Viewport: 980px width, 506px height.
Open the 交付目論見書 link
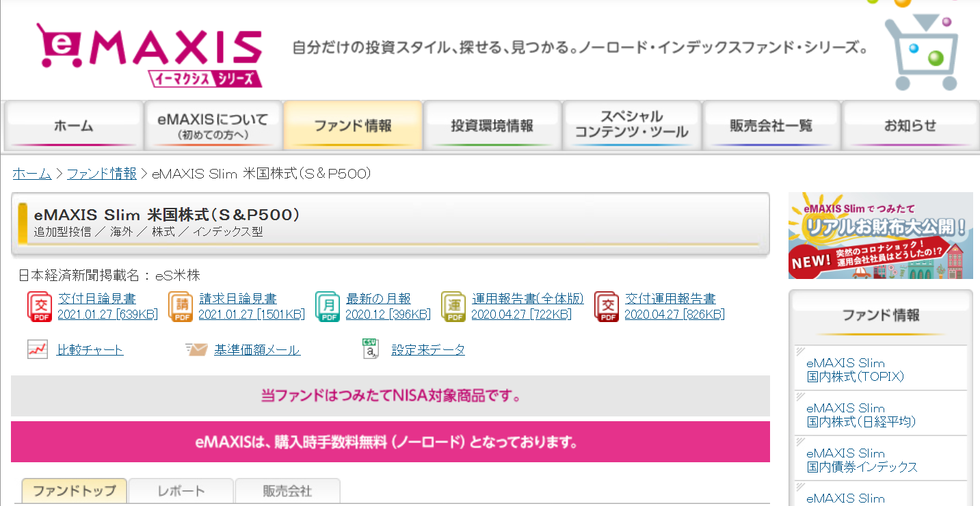pos(97,299)
